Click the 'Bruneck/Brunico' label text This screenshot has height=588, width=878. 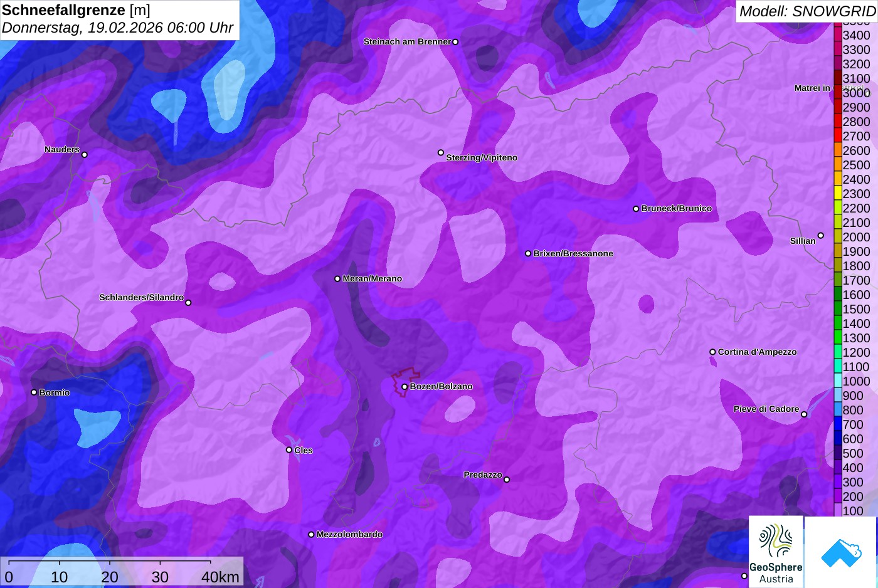tap(677, 209)
